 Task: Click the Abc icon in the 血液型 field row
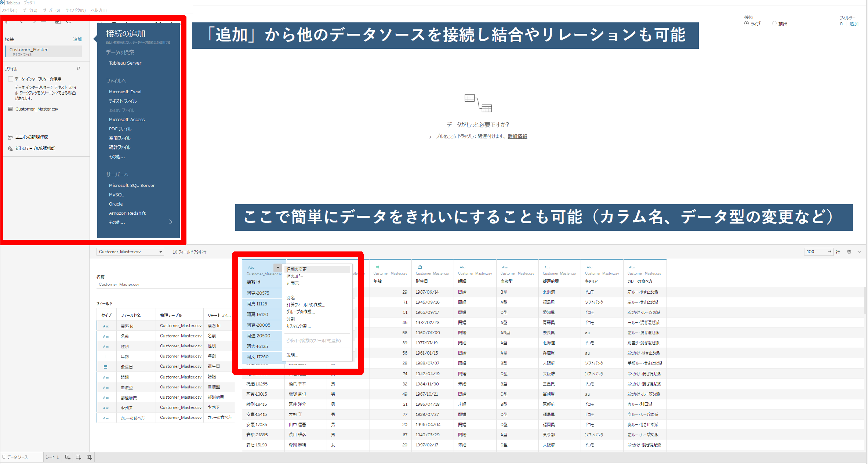click(x=106, y=388)
